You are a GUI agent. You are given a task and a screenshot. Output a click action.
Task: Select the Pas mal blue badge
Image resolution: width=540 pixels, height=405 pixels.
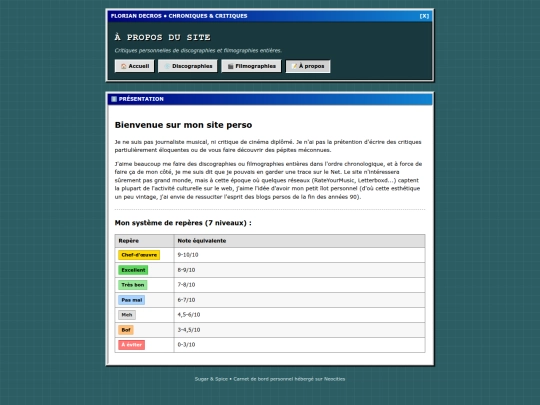pyautogui.click(x=132, y=300)
